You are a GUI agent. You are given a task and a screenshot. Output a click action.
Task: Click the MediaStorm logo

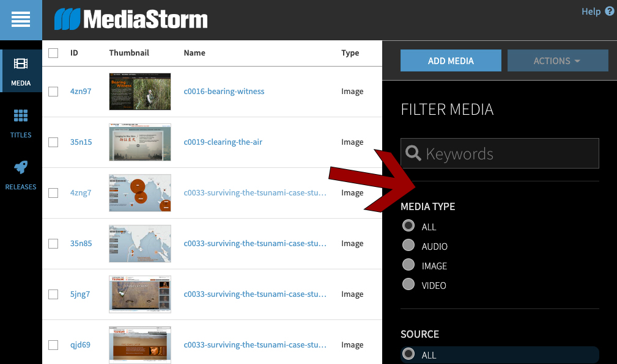pos(131,20)
